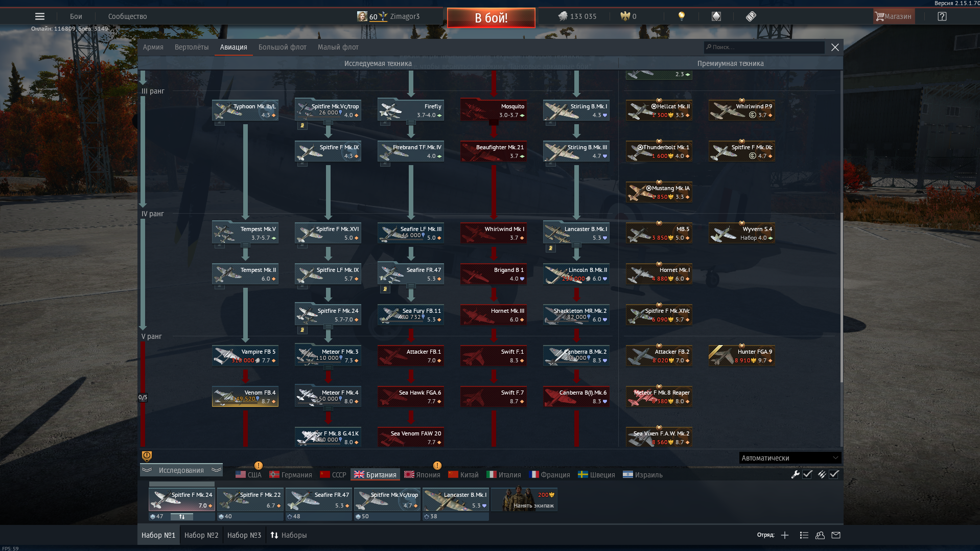980x551 pixels.
Task: Select the Израиль nation
Action: click(x=643, y=475)
